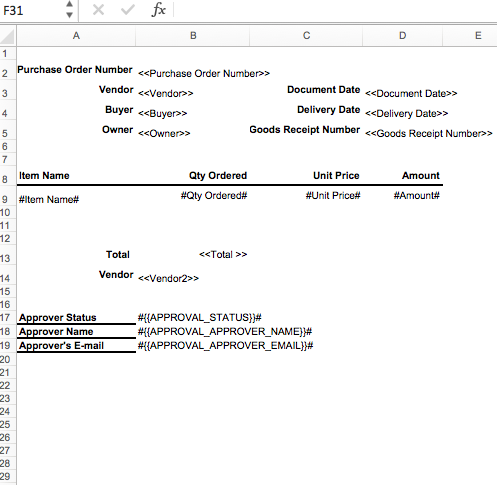The height and width of the screenshot is (485, 497).
Task: Select column C header
Action: (306, 36)
